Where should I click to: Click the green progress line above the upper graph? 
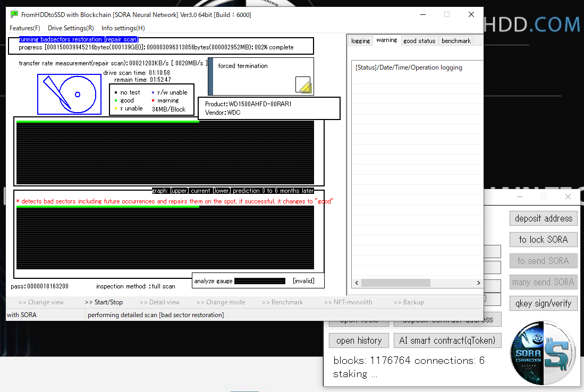[108, 121]
